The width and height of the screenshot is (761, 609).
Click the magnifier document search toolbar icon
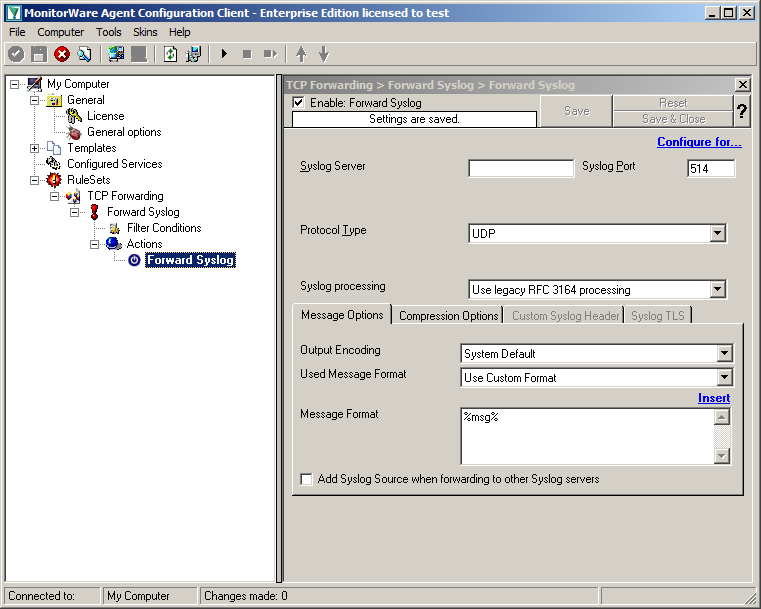[x=84, y=54]
